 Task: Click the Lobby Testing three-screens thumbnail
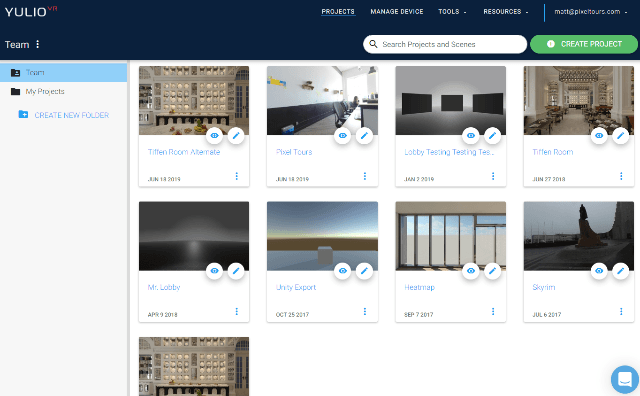tap(451, 100)
